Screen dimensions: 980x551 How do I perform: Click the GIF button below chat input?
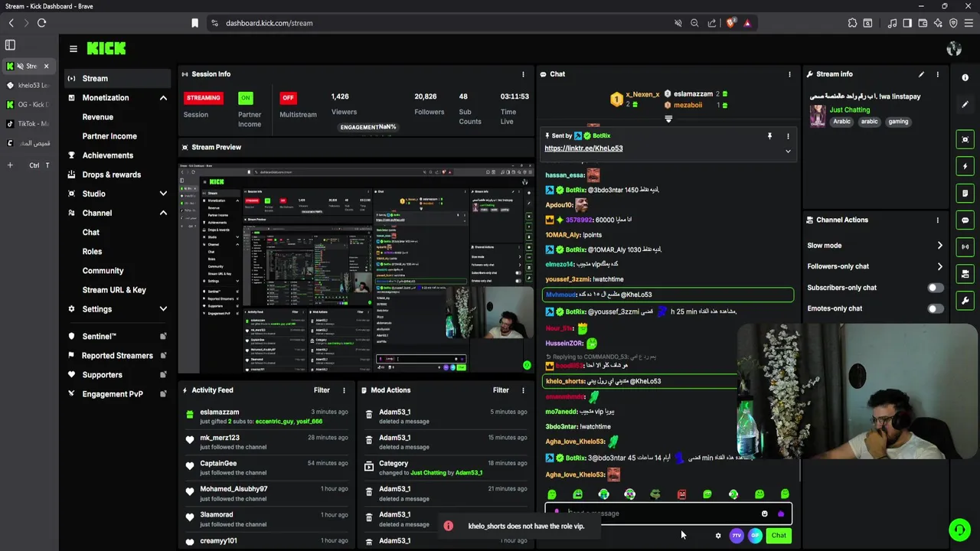(755, 536)
